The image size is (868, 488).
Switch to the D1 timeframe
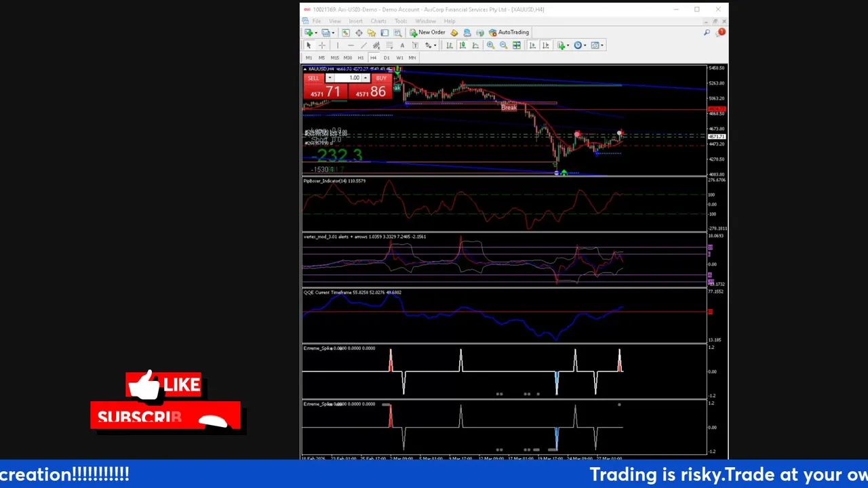(387, 58)
